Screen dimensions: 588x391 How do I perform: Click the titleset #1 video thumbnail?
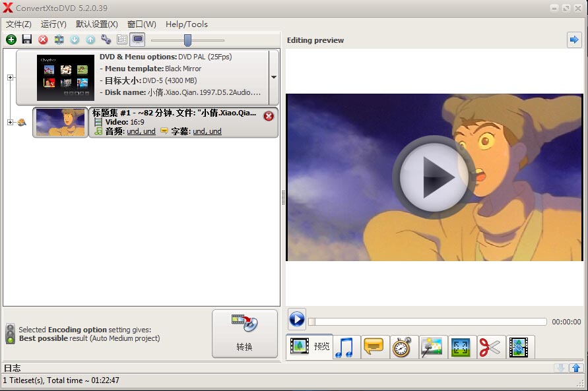[60, 122]
